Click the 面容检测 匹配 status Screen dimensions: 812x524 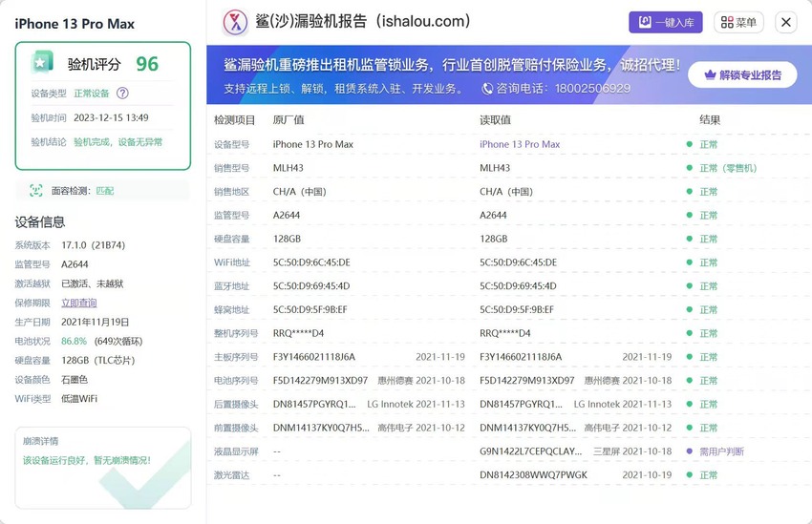(105, 191)
